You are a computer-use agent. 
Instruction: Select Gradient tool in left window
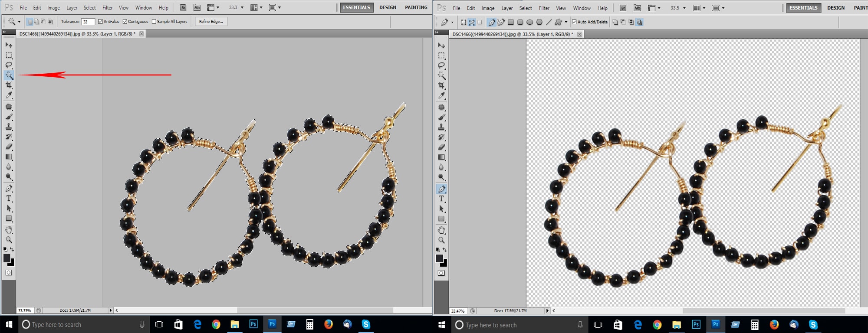pos(9,157)
